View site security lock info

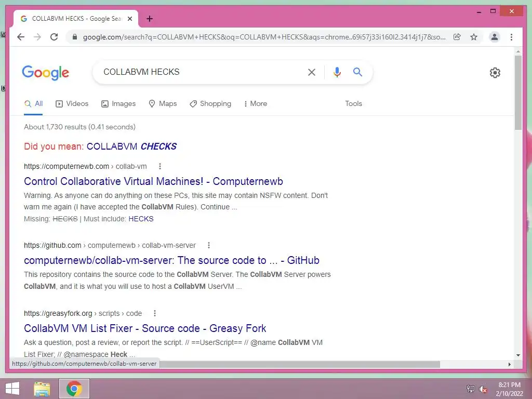point(75,37)
